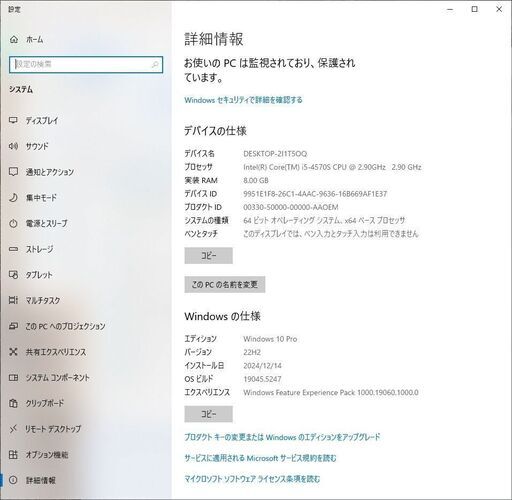
Task: Select Remote Desktop sidebar icon
Action: pyautogui.click(x=13, y=429)
